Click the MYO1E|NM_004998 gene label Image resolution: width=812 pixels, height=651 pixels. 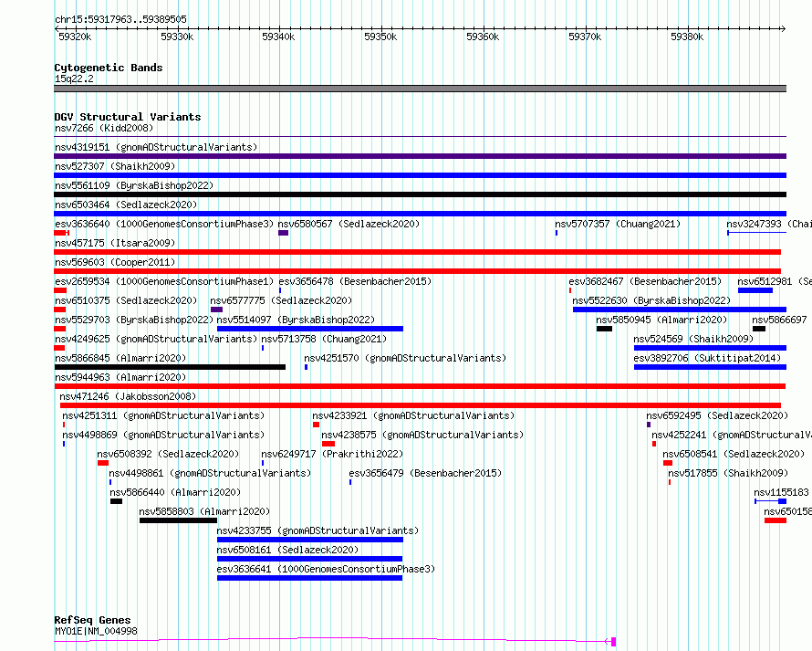click(x=96, y=631)
